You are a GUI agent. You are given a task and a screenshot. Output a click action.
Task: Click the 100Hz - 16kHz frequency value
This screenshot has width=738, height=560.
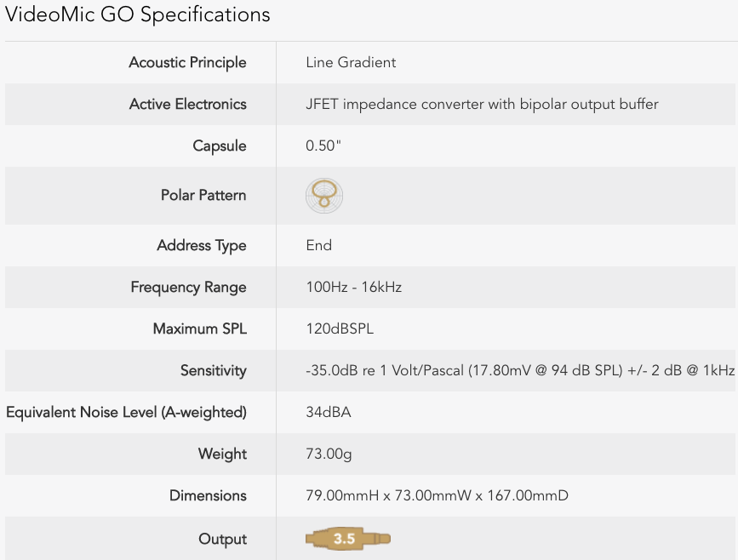click(353, 287)
